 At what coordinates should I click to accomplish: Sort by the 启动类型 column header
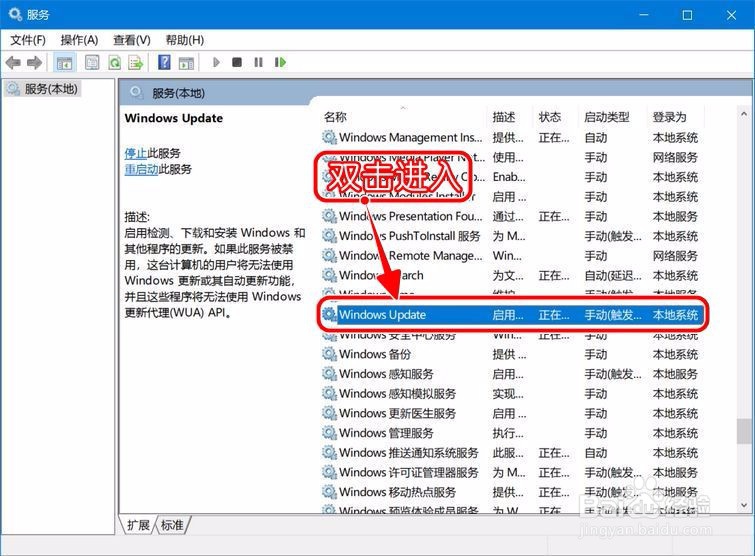pyautogui.click(x=607, y=117)
